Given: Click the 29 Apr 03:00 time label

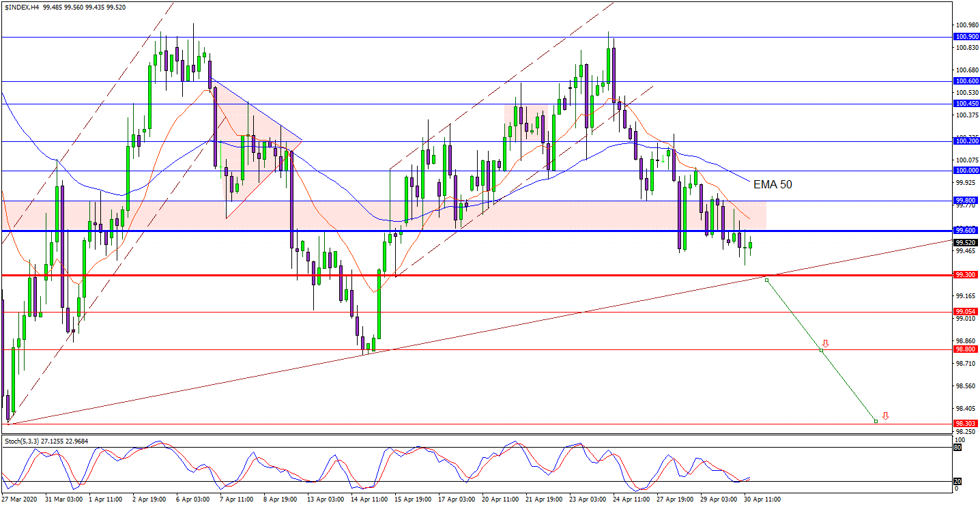Looking at the screenshot, I should (719, 499).
